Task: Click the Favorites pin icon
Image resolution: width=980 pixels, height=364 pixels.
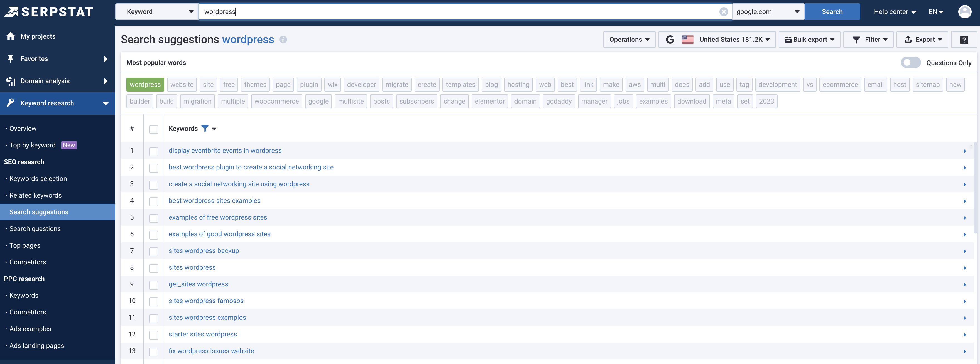Action: point(11,58)
